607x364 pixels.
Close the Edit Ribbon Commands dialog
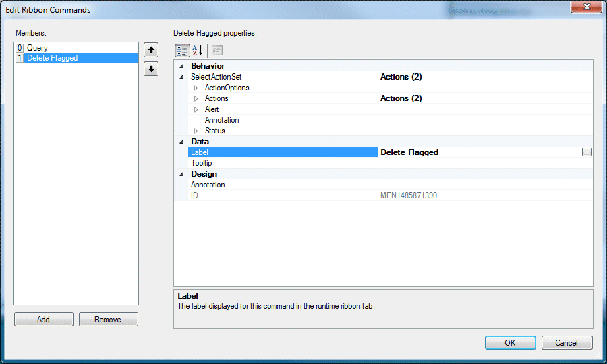click(x=586, y=7)
